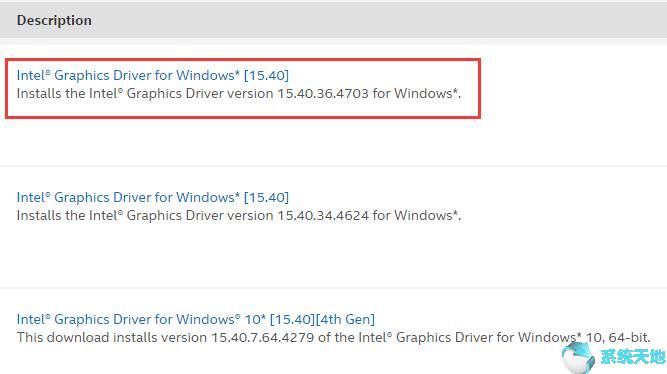Screen dimensions: 667x374
Task: Click the Description column header
Action: pos(54,20)
